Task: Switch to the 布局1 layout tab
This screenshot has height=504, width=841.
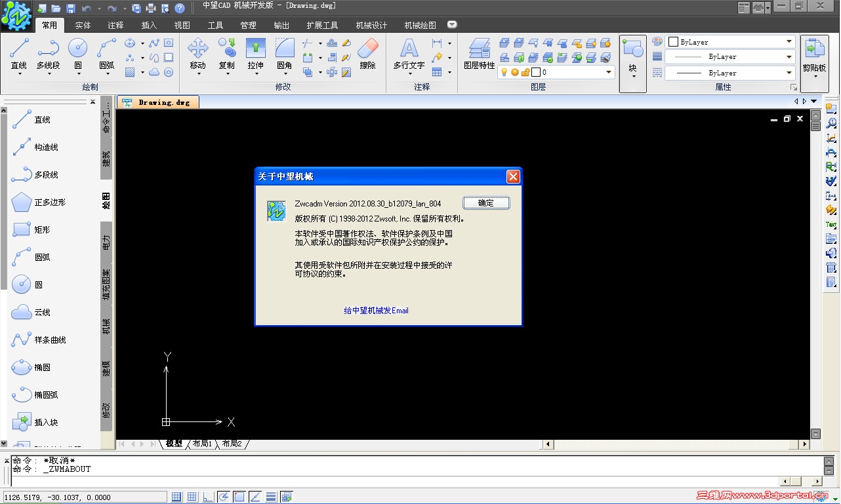Action: coord(201,444)
